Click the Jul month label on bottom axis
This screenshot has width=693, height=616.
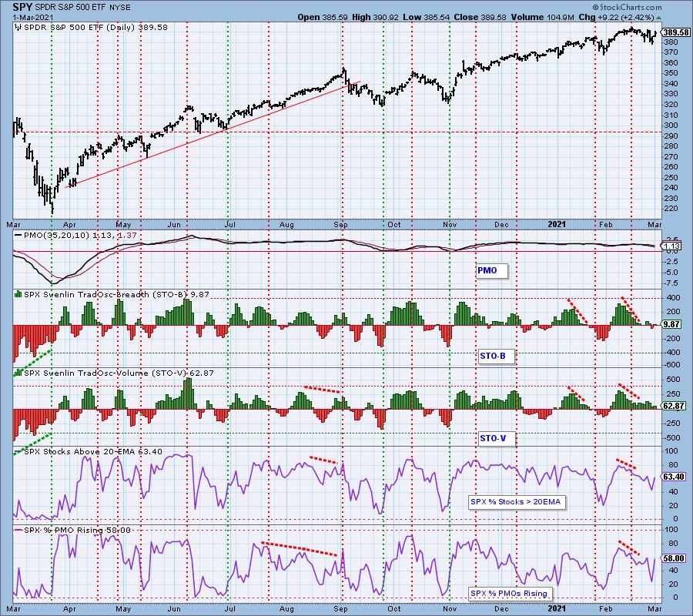[229, 608]
